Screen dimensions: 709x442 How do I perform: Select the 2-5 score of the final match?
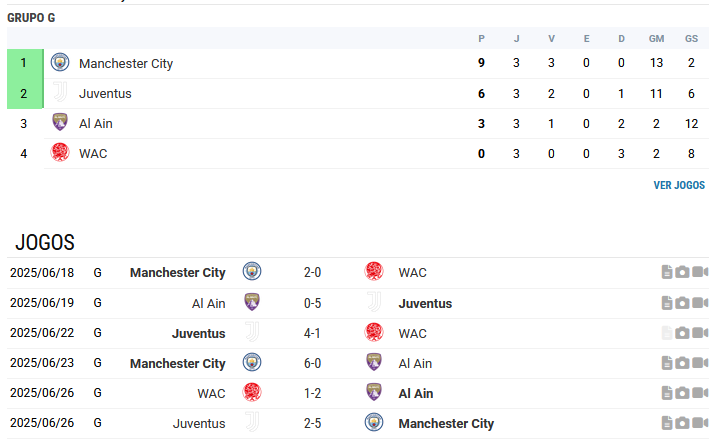pyautogui.click(x=312, y=423)
